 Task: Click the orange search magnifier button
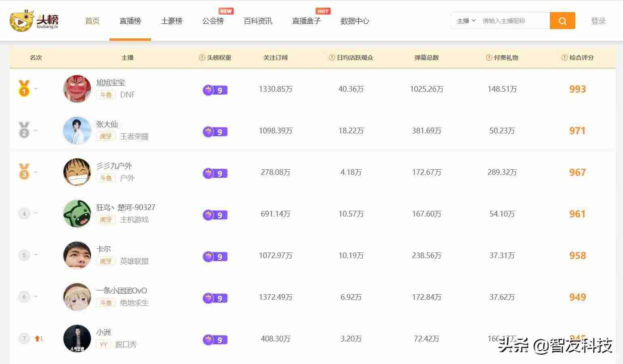[562, 21]
